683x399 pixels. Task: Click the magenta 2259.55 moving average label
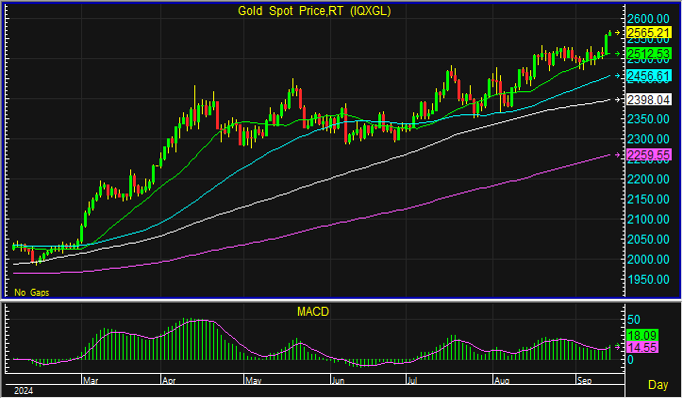pos(649,155)
